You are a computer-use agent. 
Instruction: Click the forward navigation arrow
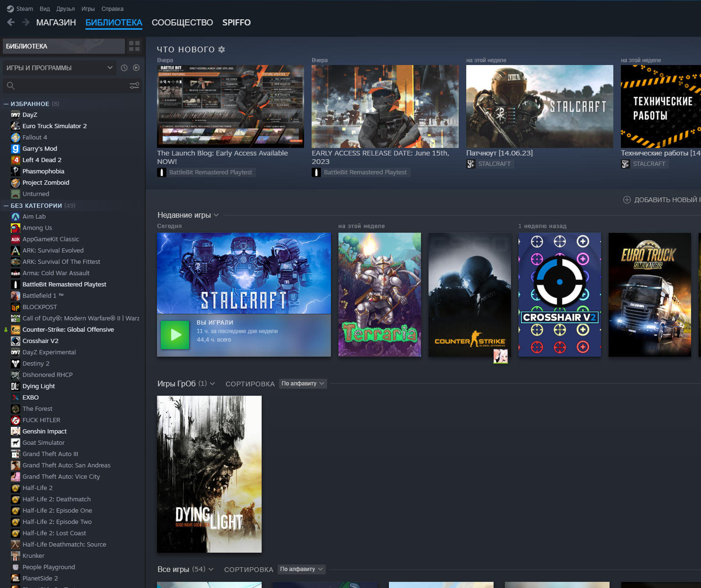[x=26, y=22]
